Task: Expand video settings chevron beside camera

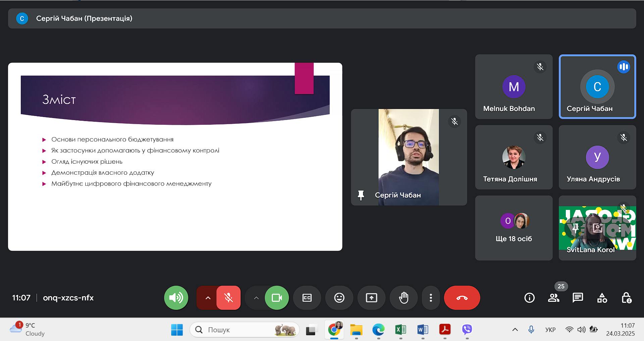Action: (x=256, y=298)
